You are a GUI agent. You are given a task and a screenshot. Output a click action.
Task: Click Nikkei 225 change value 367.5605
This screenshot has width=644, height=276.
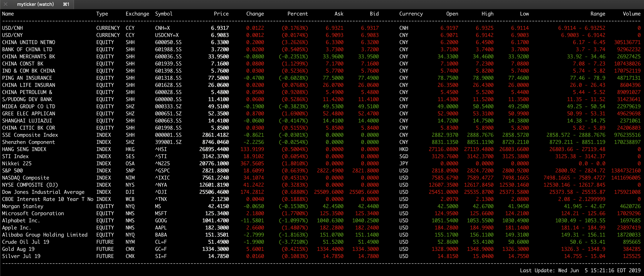click(x=252, y=163)
